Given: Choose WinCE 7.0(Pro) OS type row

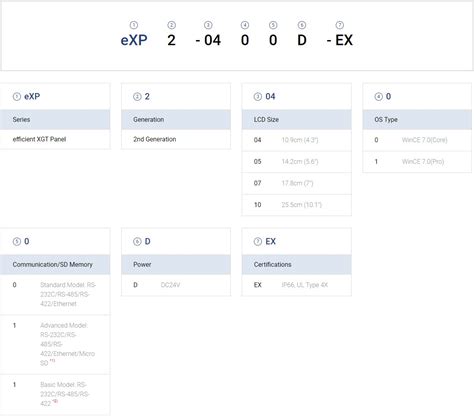Looking at the screenshot, I should tap(417, 162).
